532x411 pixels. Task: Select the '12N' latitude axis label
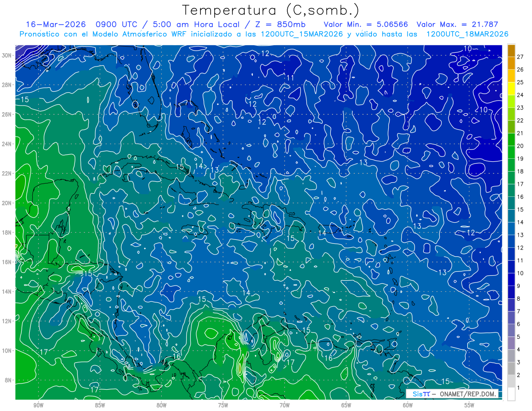pos(7,321)
